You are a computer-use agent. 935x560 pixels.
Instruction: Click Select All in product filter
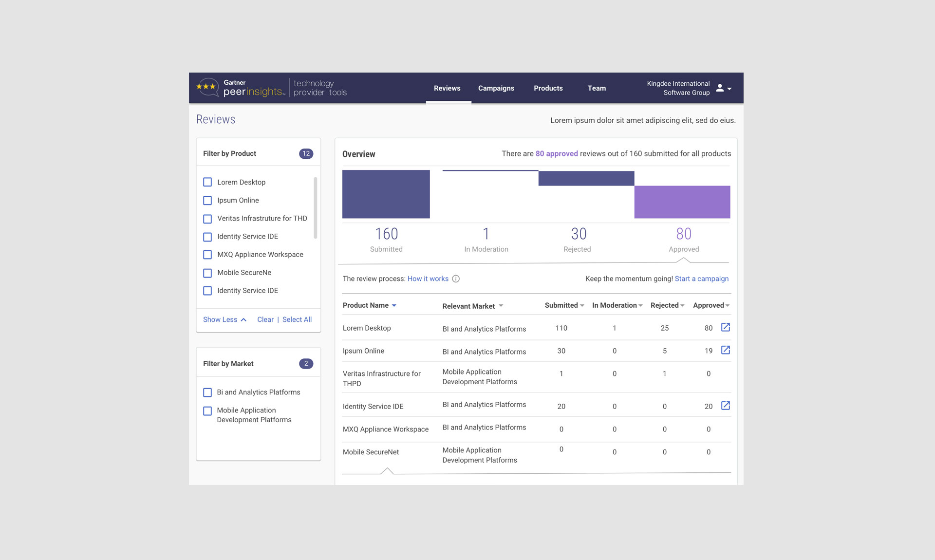point(297,320)
